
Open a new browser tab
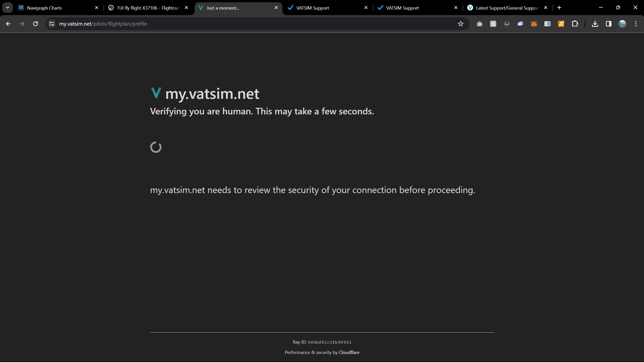click(x=559, y=8)
